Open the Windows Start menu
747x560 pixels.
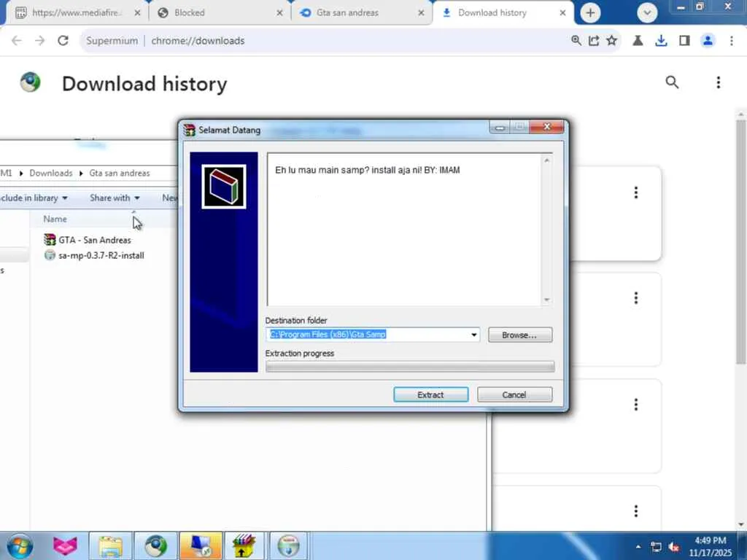pyautogui.click(x=20, y=546)
